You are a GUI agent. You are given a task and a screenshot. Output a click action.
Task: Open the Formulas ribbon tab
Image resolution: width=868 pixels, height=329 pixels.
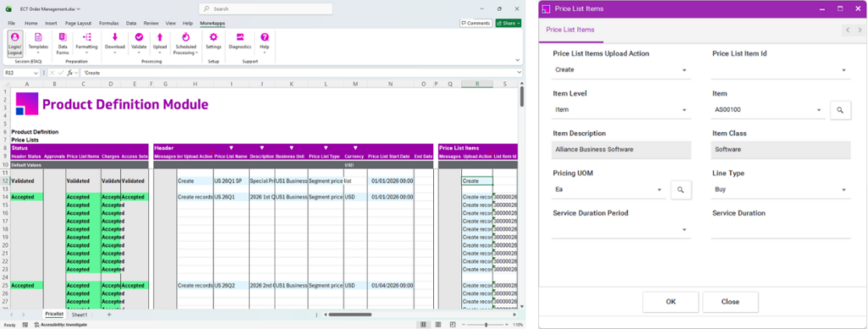[108, 23]
